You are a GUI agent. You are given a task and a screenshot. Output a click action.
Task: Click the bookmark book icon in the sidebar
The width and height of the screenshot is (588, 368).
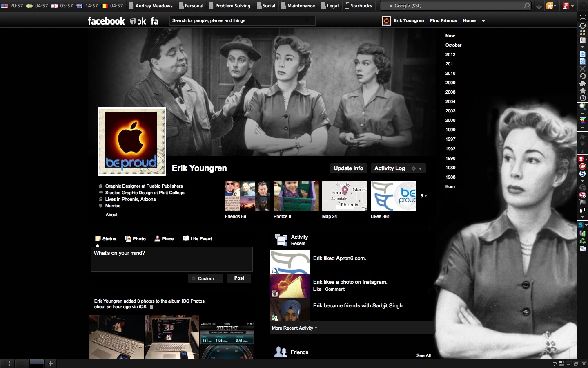click(x=583, y=40)
